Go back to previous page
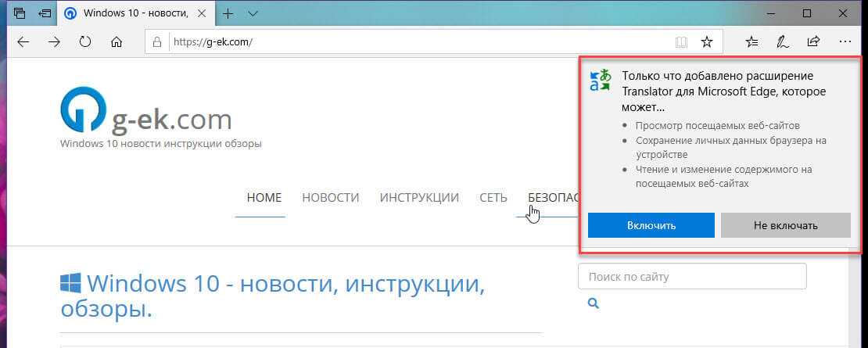Image resolution: width=868 pixels, height=348 pixels. pos(23,42)
